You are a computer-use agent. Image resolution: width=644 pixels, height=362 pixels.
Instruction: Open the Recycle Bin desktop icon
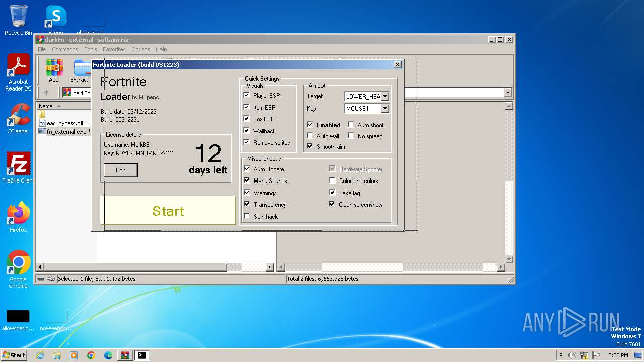18,20
